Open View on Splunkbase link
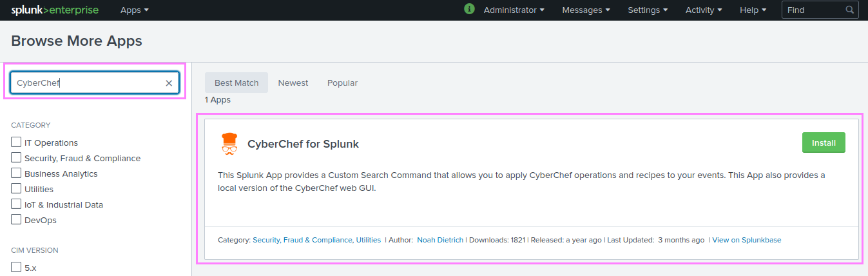Image resolution: width=868 pixels, height=276 pixels. coord(746,240)
